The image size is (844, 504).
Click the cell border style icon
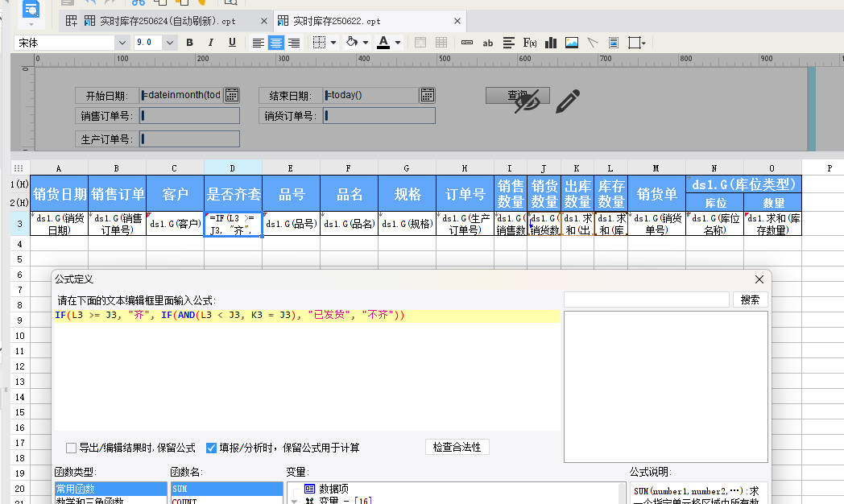click(319, 43)
